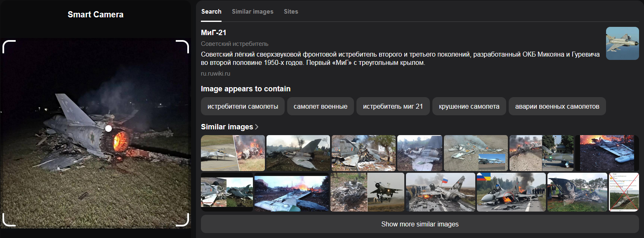Select the 'истребитель миг 21' tag chip
The height and width of the screenshot is (238, 644).
pyautogui.click(x=393, y=106)
